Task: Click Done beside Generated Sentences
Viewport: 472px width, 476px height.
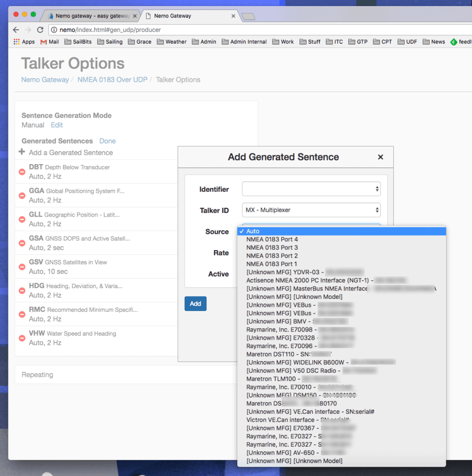Action: (107, 141)
